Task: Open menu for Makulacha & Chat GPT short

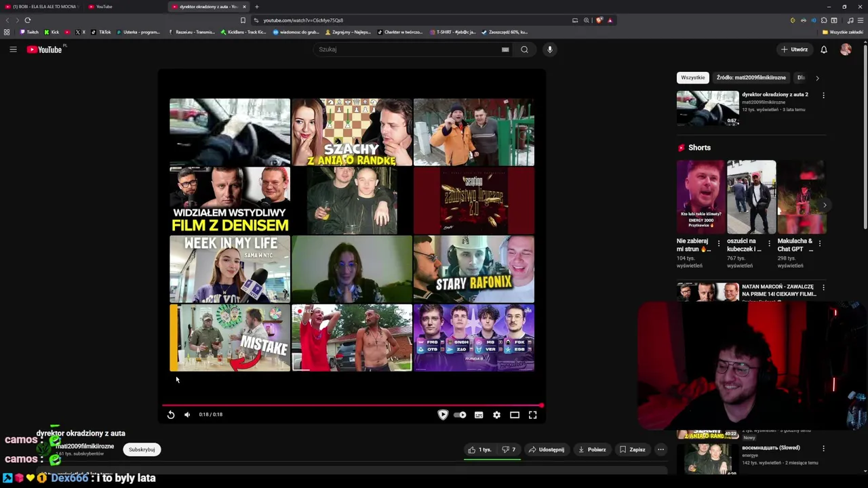Action: (820, 243)
